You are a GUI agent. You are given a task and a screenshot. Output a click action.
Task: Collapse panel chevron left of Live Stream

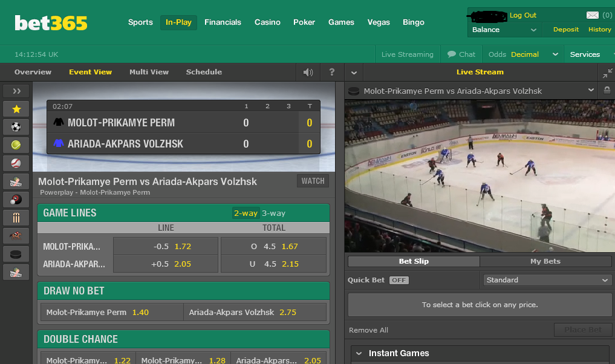coord(354,73)
